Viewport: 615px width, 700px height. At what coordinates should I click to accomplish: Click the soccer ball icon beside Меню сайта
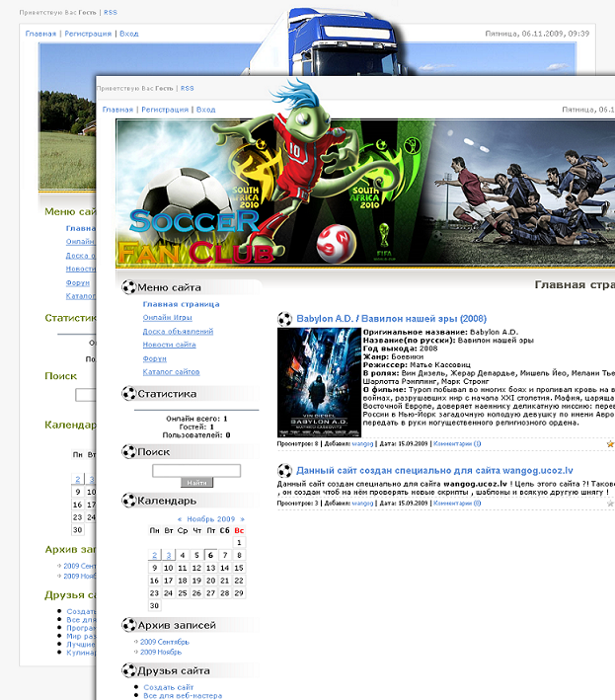click(x=129, y=287)
